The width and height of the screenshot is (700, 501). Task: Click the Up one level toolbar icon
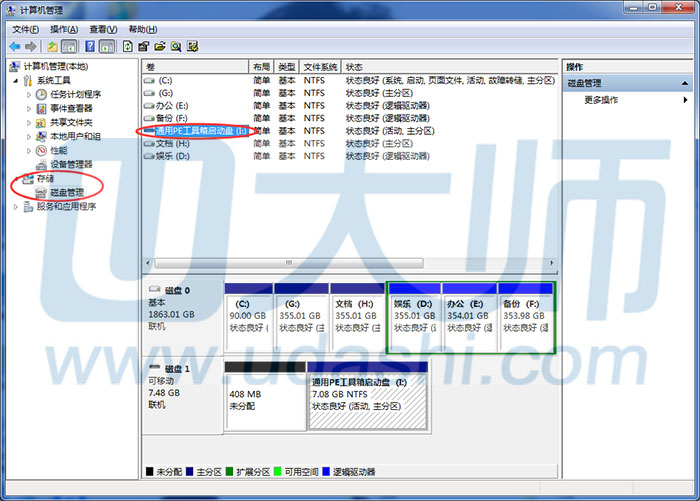pos(52,46)
